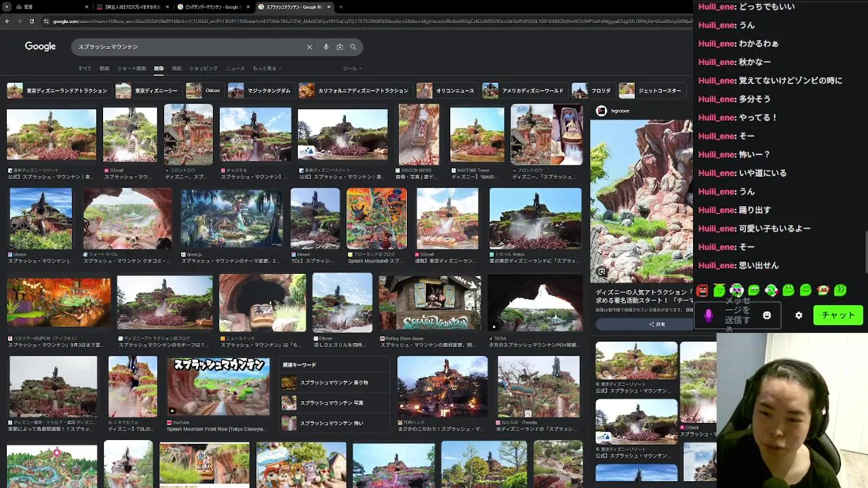The height and width of the screenshot is (488, 868).
Task: Submit search with the magnifier icon
Action: (x=353, y=47)
